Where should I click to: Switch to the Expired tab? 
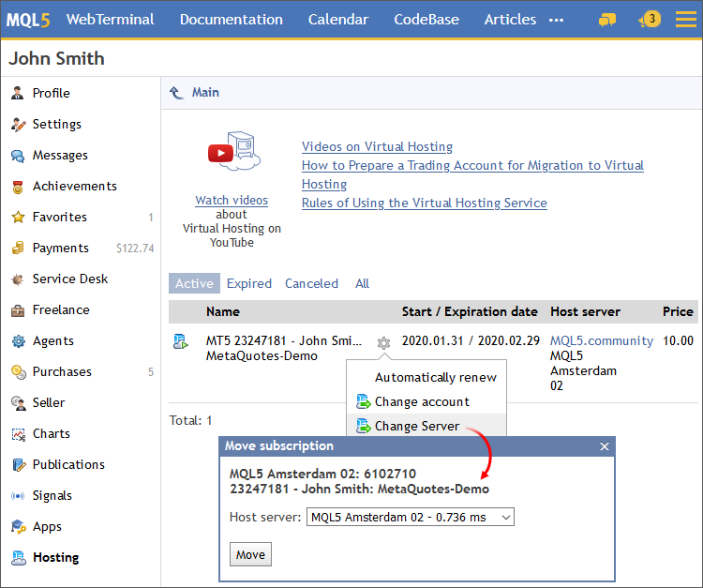click(x=248, y=283)
